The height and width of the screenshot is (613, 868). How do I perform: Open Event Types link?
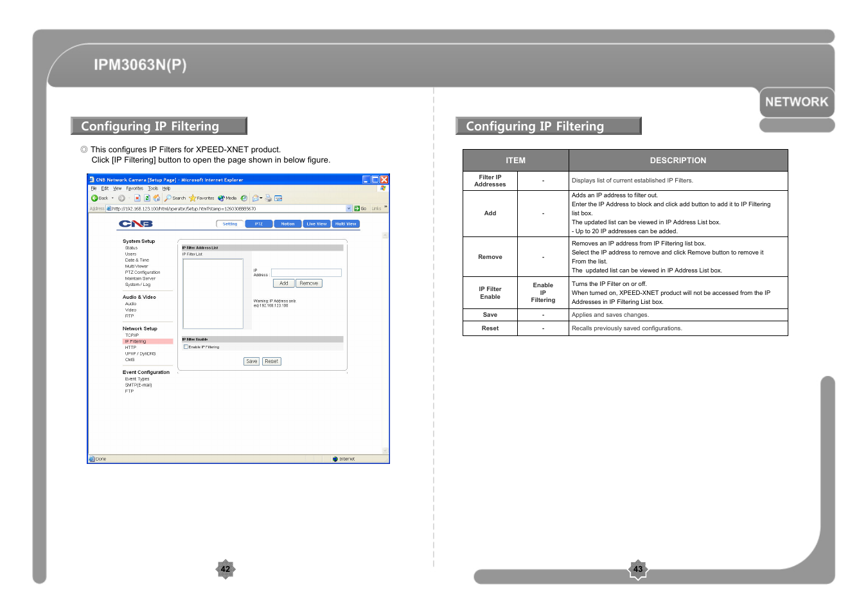pyautogui.click(x=137, y=379)
